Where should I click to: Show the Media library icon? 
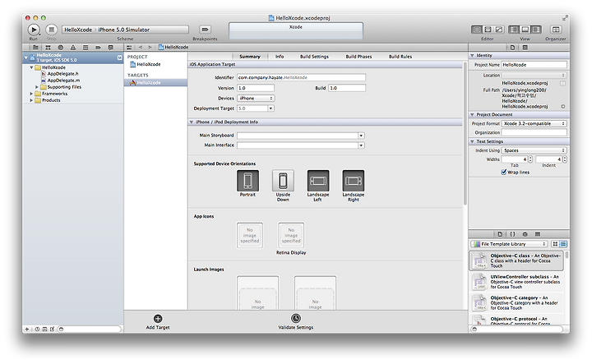[538, 234]
